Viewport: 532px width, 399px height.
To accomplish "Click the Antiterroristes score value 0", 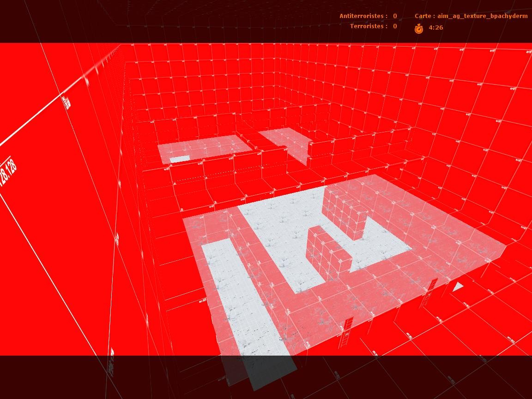I will tap(395, 16).
